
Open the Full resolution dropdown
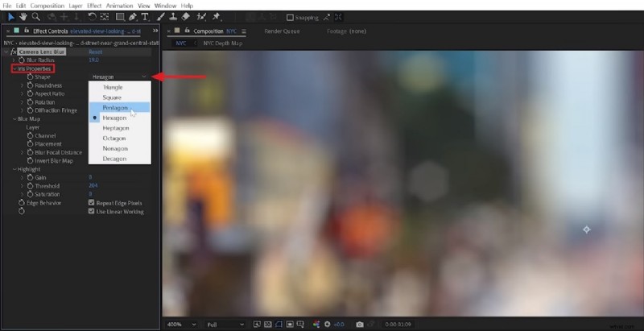pos(225,325)
